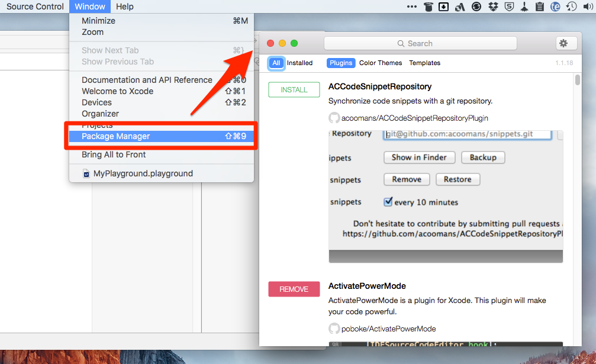
Task: Install the ACCodeSnippetRepository plugin
Action: 294,90
